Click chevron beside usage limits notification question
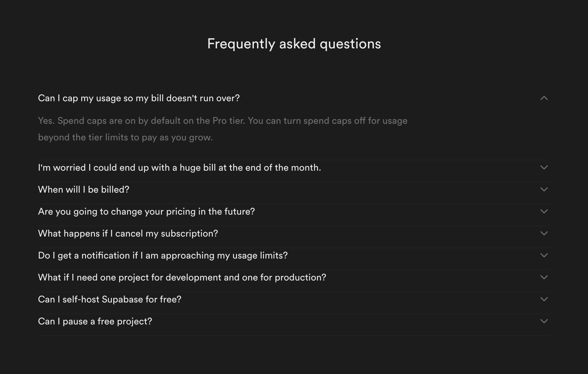This screenshot has height=374, width=588. click(x=544, y=256)
